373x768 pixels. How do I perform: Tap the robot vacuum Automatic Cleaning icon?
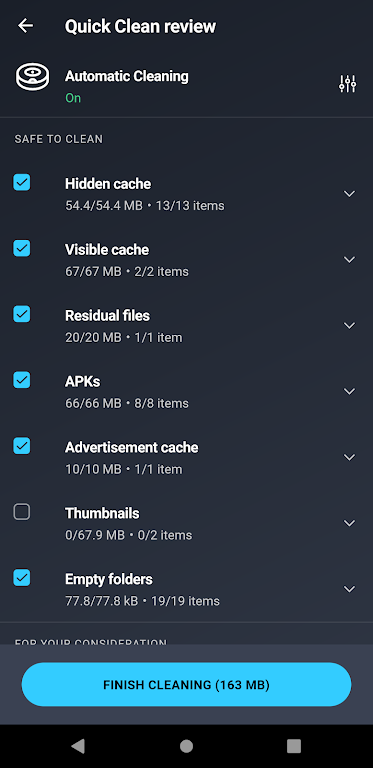tap(32, 77)
